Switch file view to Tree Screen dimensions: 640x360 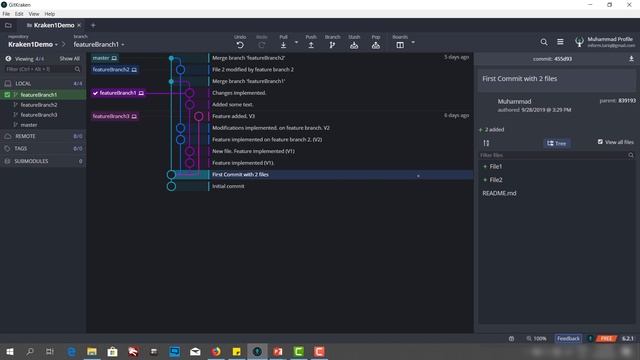tap(557, 143)
